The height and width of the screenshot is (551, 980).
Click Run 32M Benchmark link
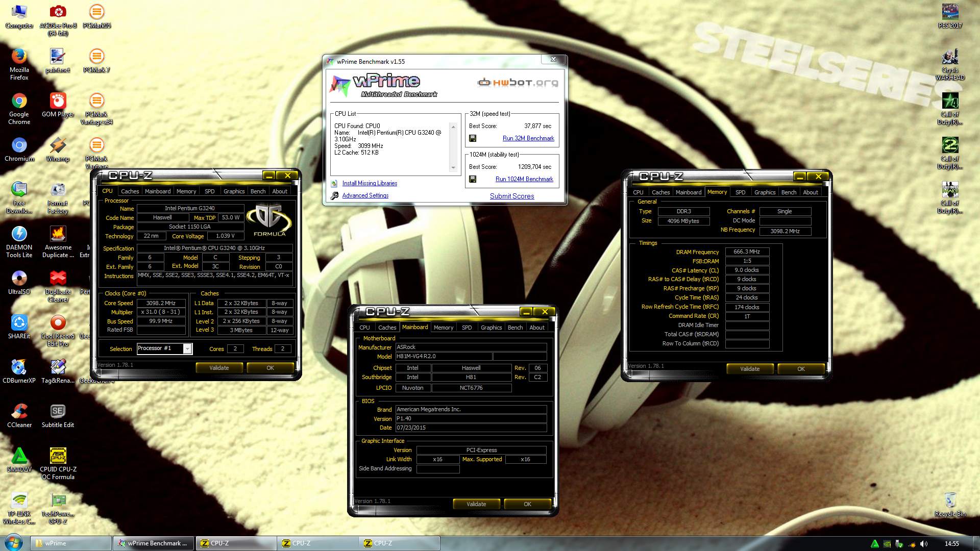point(528,138)
